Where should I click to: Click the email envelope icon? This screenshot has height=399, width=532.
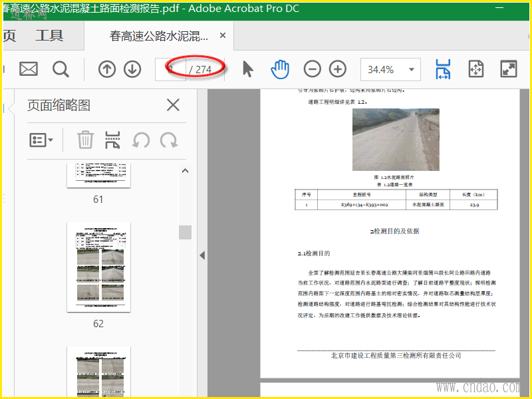[29, 69]
